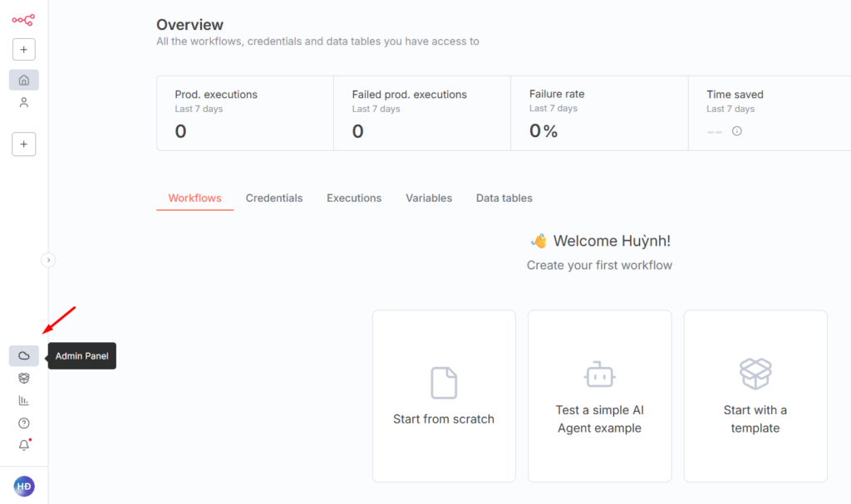
Task: Open the Home overview icon in the sidebar
Action: [x=24, y=80]
